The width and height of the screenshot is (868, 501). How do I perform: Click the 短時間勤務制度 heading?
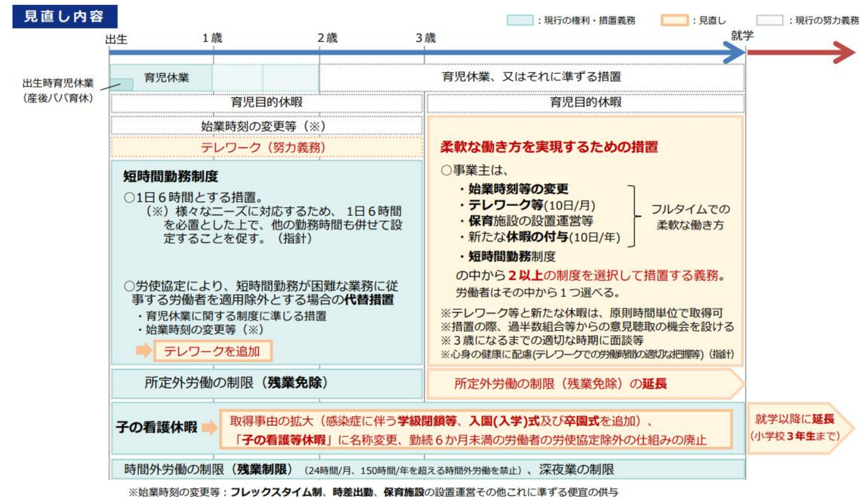pyautogui.click(x=171, y=177)
